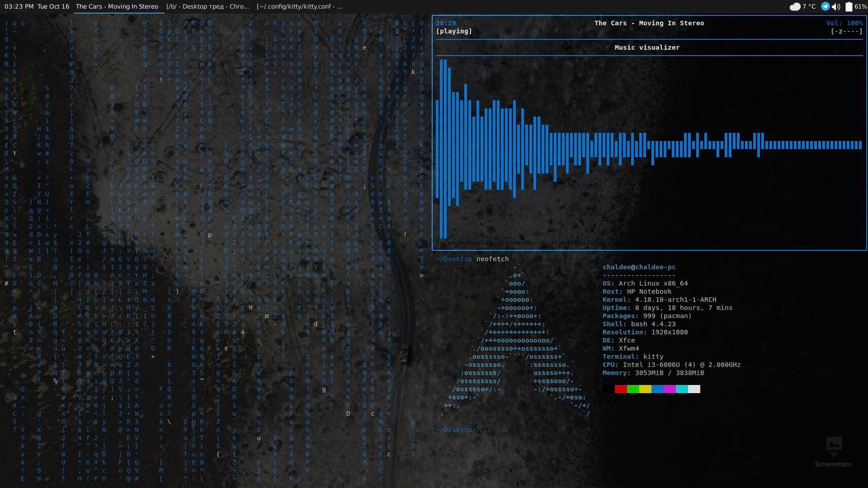
Task: Click the black neofetch color swatch
Action: [x=609, y=389]
